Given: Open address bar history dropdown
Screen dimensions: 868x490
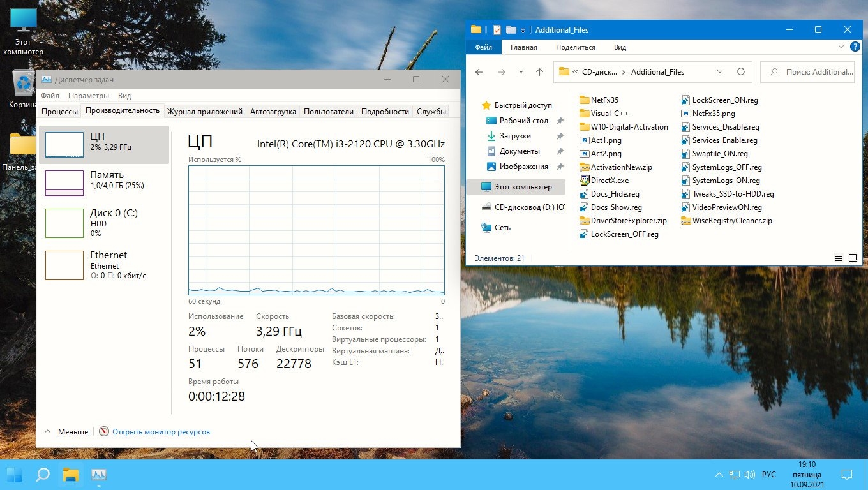Looking at the screenshot, I should click(x=720, y=72).
